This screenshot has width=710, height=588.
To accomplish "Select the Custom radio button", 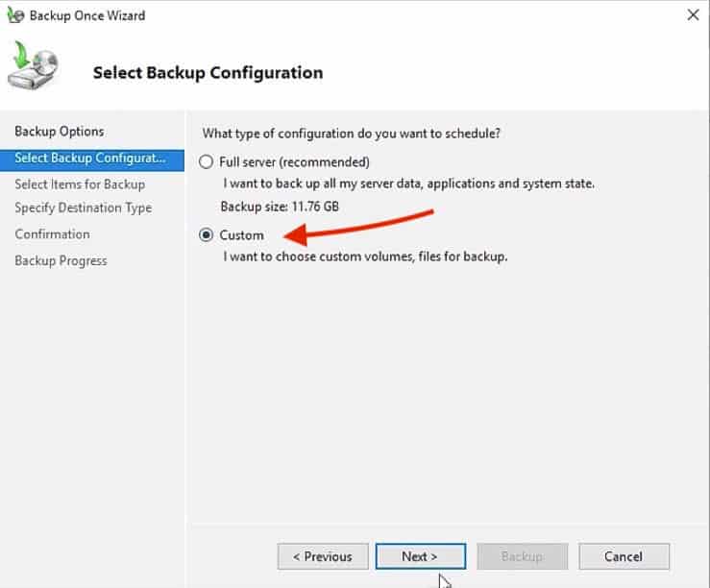I will [x=206, y=235].
